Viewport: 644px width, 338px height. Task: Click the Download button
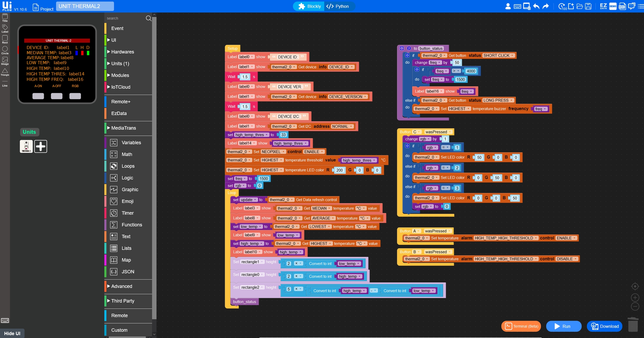point(604,326)
